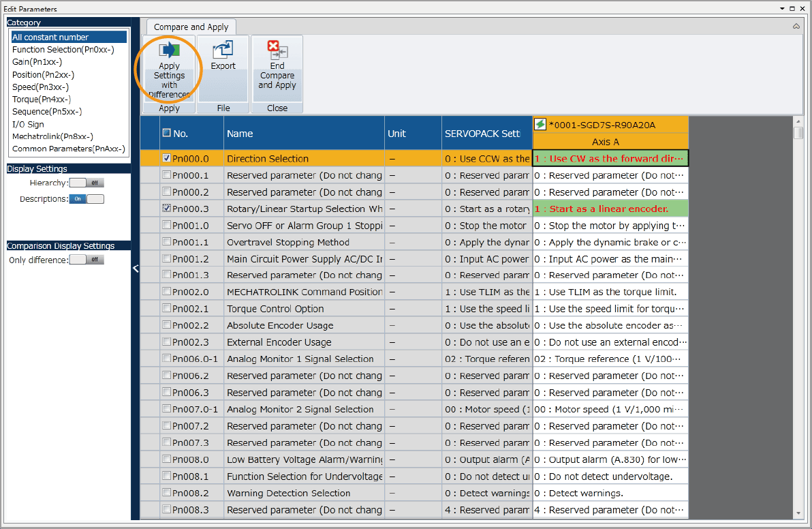Click the scroll-down arrow of the parameter list

click(x=798, y=513)
